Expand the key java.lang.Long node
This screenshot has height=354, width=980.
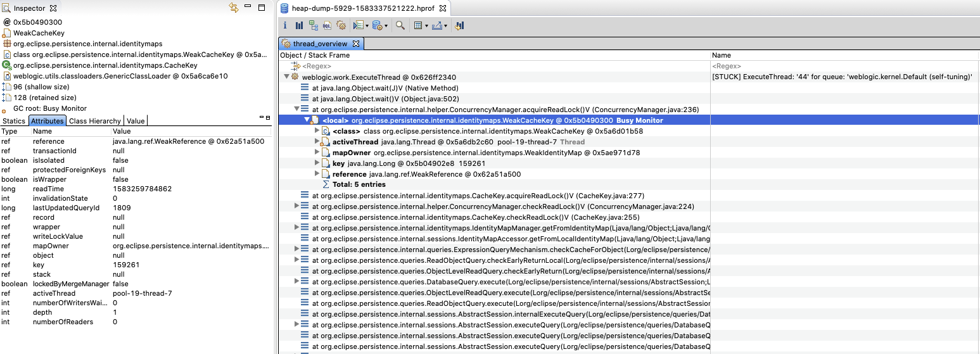317,163
